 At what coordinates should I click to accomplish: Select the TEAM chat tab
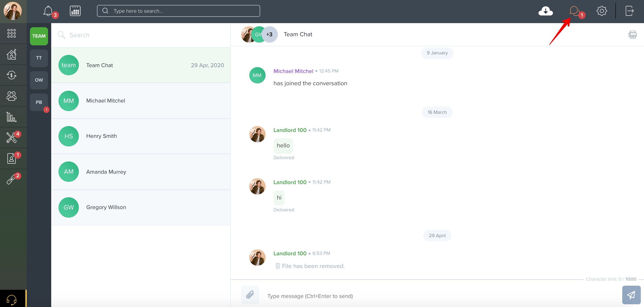[x=39, y=36]
